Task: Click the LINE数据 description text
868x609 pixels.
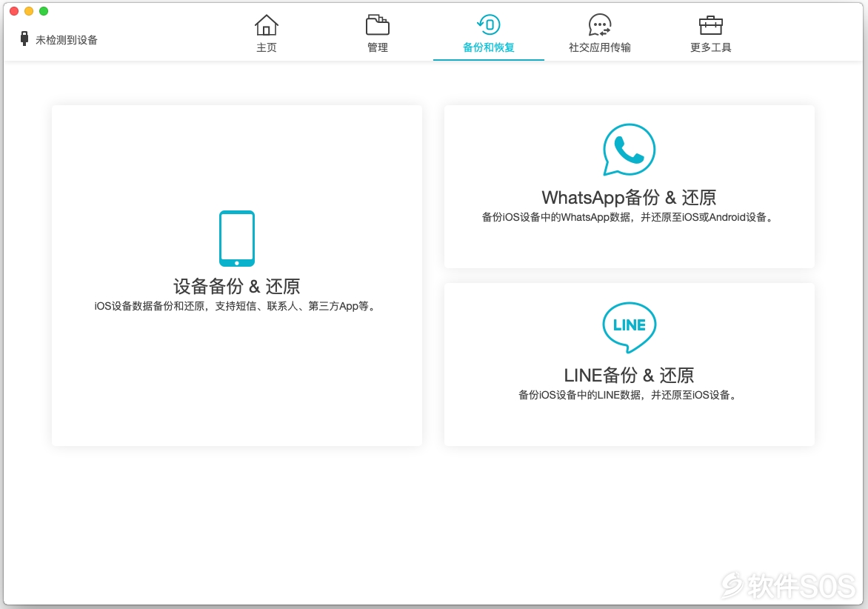Action: tap(628, 395)
